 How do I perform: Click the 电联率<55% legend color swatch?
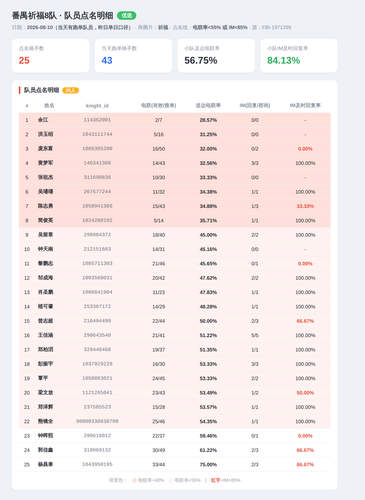coord(171,480)
